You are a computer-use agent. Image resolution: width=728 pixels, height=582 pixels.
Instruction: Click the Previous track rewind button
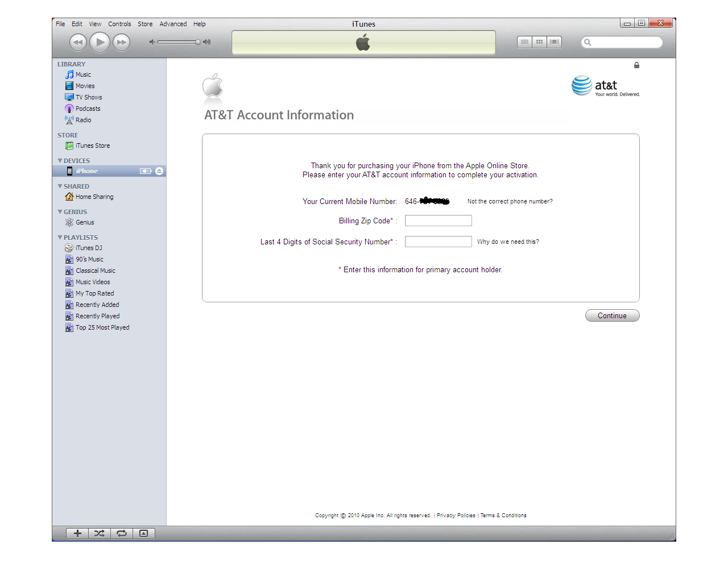point(78,42)
